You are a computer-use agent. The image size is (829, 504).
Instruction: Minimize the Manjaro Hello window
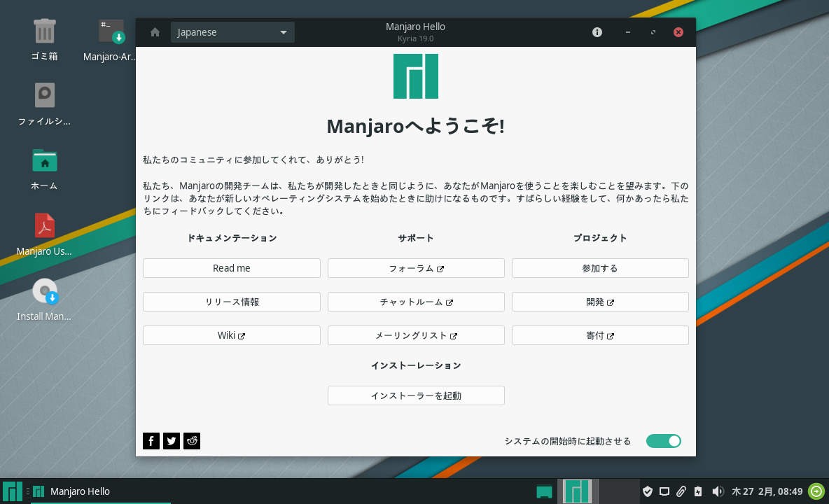coord(627,32)
